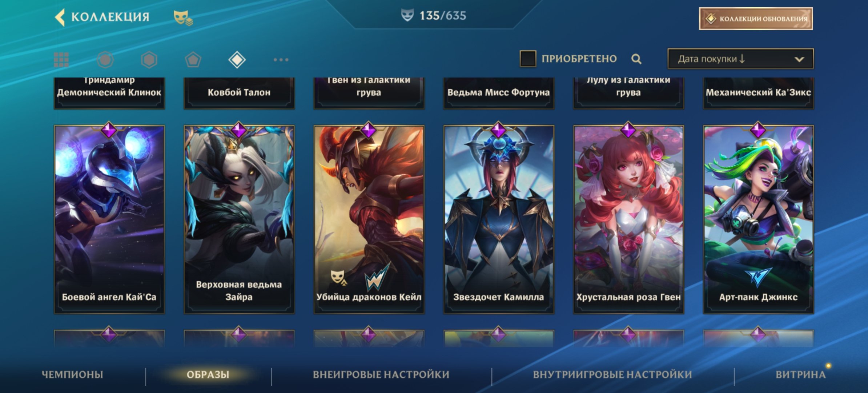
Task: Open the Убийца драконов Кейл skin
Action: [369, 219]
